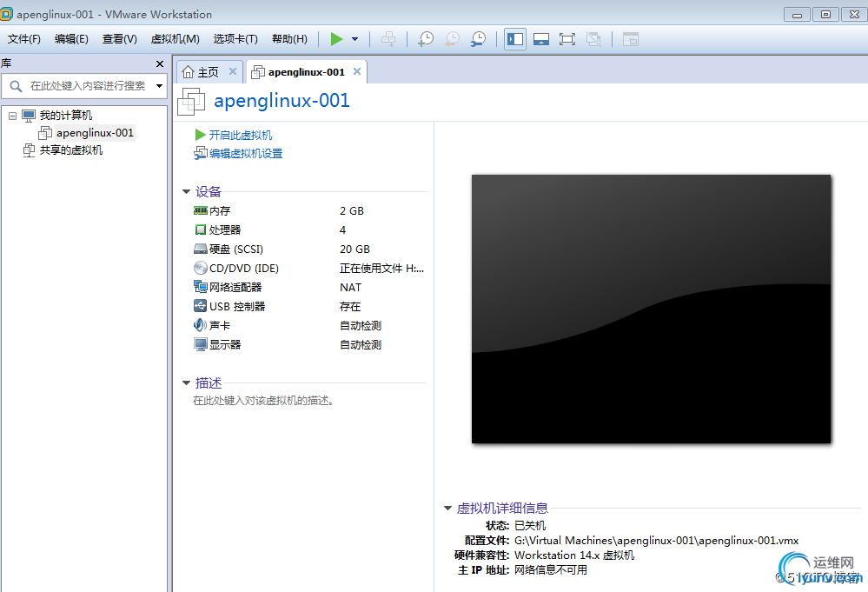Enter full screen mode icon

[x=567, y=39]
